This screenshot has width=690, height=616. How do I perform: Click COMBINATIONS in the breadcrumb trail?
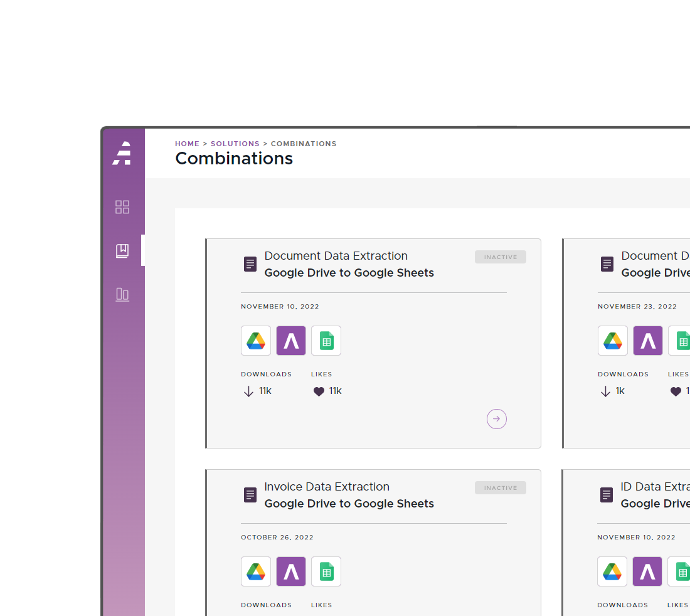pyautogui.click(x=304, y=144)
